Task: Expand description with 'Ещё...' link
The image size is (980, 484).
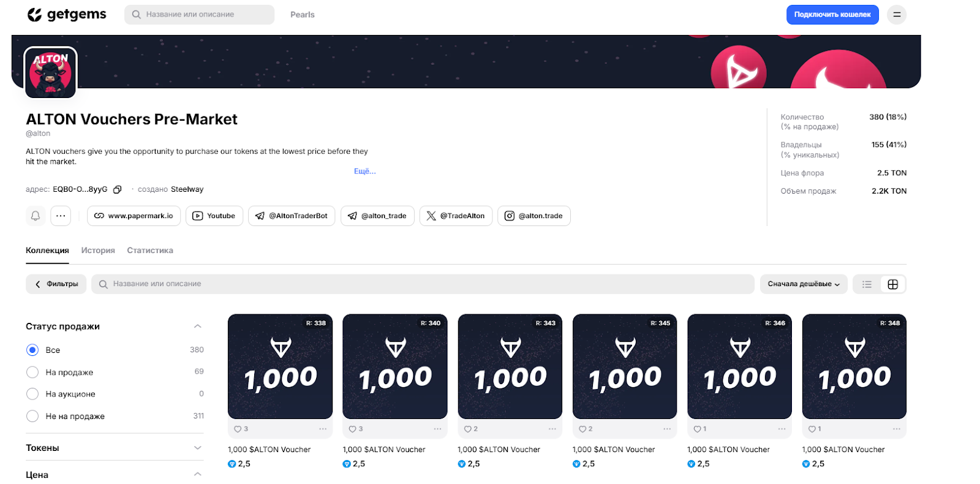Action: (x=365, y=172)
